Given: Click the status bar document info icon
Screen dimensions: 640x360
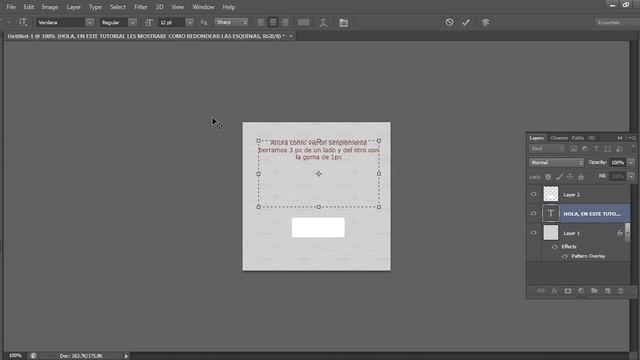Looking at the screenshot, I should (33, 356).
